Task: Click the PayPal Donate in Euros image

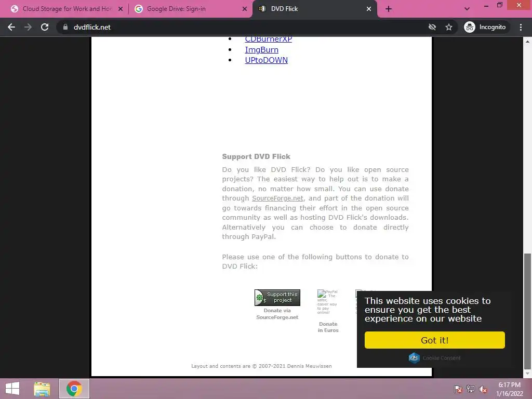Action: click(x=327, y=302)
